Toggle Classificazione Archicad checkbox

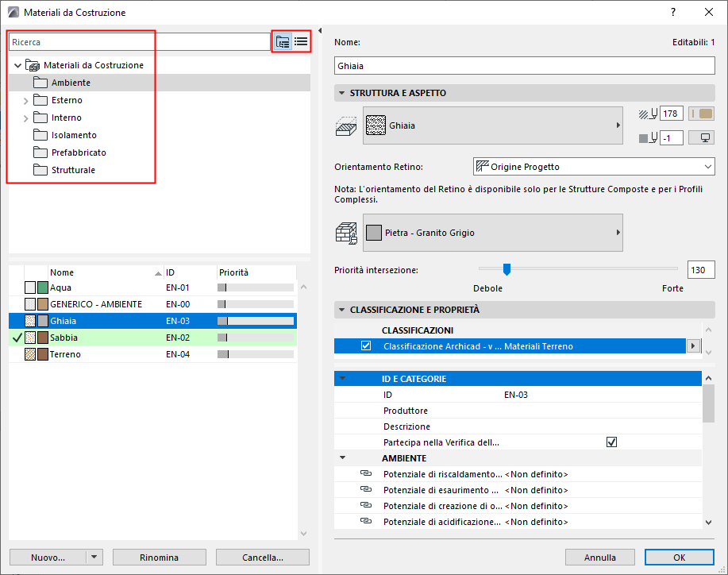pos(366,346)
